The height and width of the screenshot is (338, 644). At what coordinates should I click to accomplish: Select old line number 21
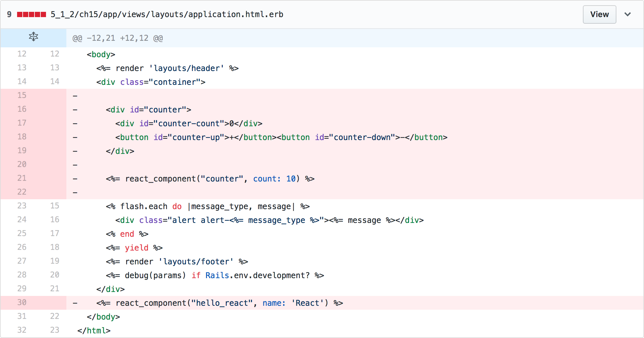tap(22, 178)
